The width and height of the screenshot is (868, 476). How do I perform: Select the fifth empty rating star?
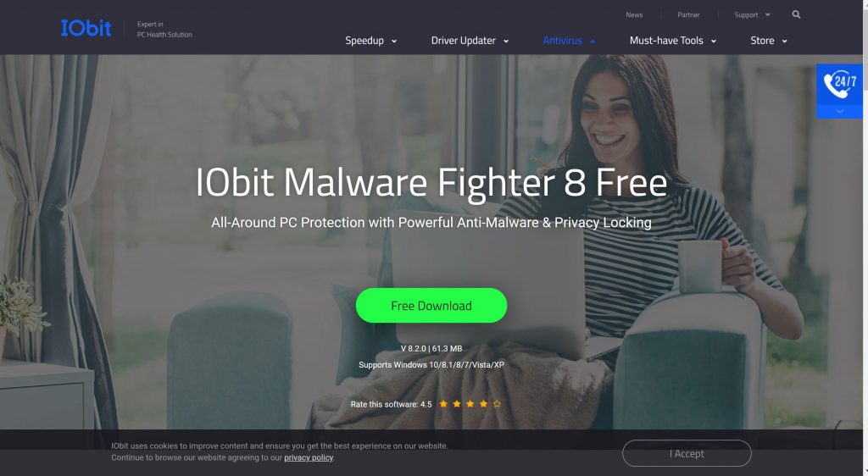point(497,404)
